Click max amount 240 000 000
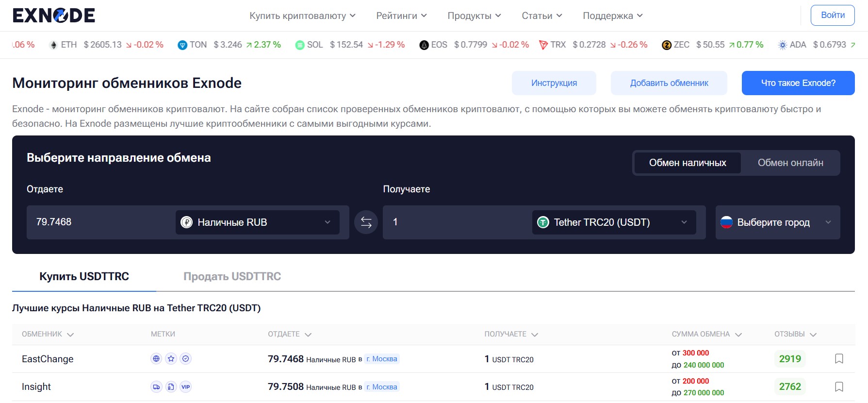 [704, 365]
